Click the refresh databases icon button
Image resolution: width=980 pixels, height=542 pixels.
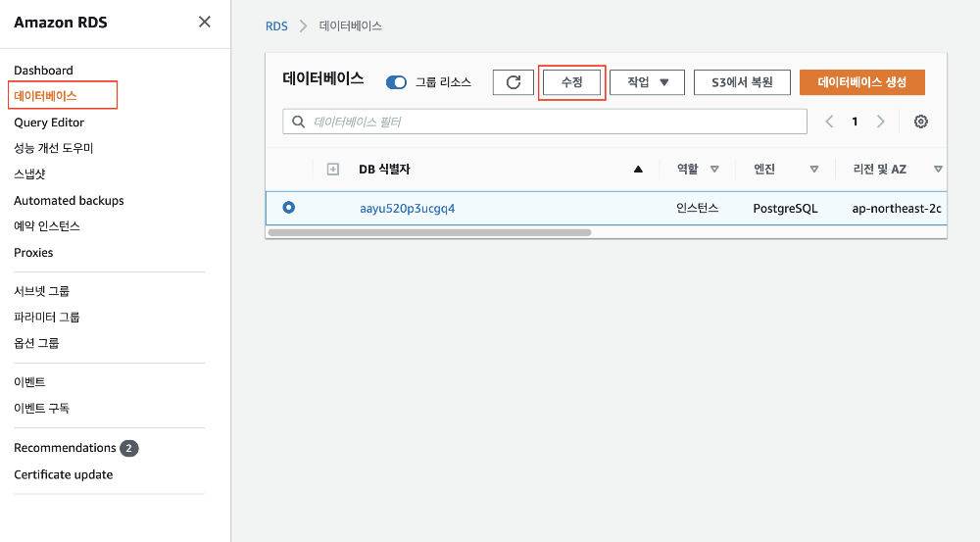[514, 82]
